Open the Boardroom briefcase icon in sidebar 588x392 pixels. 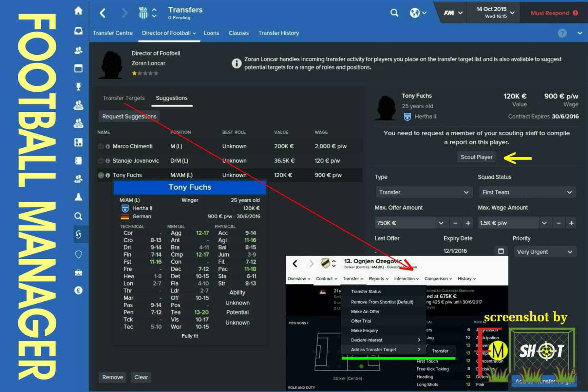[78, 273]
